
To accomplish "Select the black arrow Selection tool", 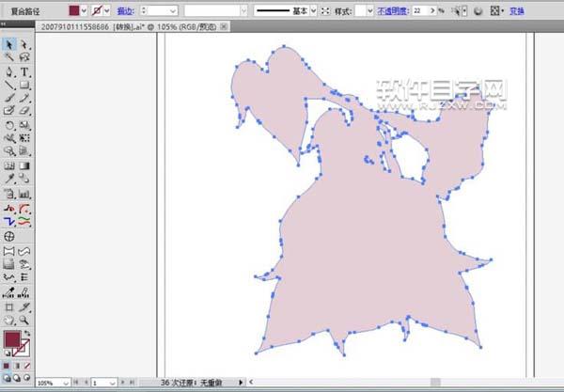I will point(9,44).
